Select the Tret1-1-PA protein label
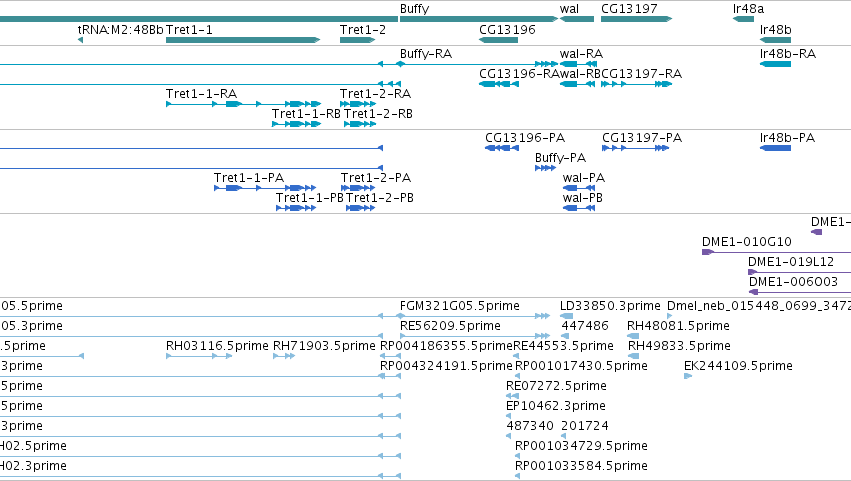 [x=249, y=178]
